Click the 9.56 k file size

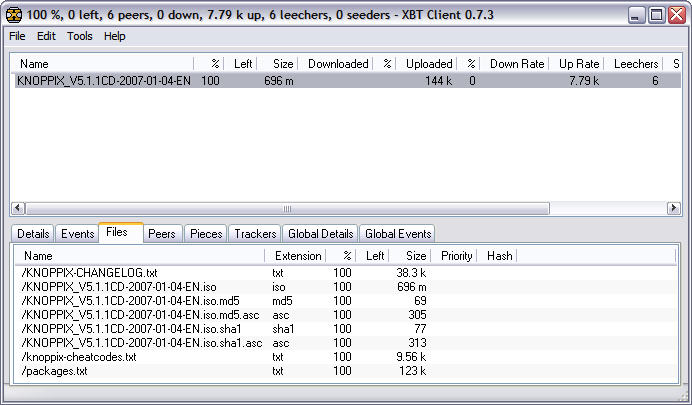(411, 357)
